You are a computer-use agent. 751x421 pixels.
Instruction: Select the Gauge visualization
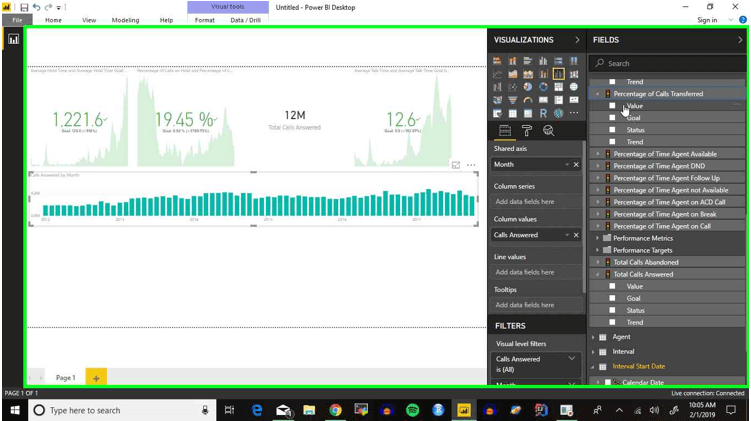pos(528,100)
